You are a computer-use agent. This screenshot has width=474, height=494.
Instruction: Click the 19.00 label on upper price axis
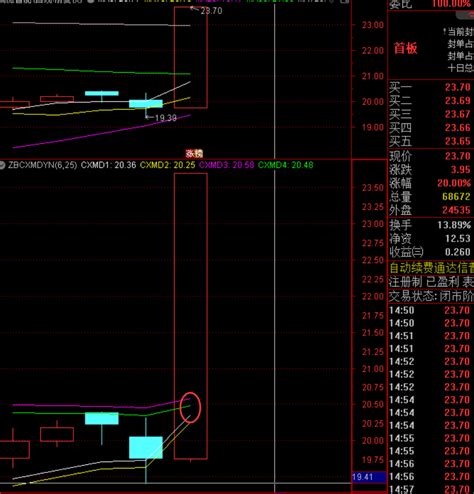pos(373,127)
